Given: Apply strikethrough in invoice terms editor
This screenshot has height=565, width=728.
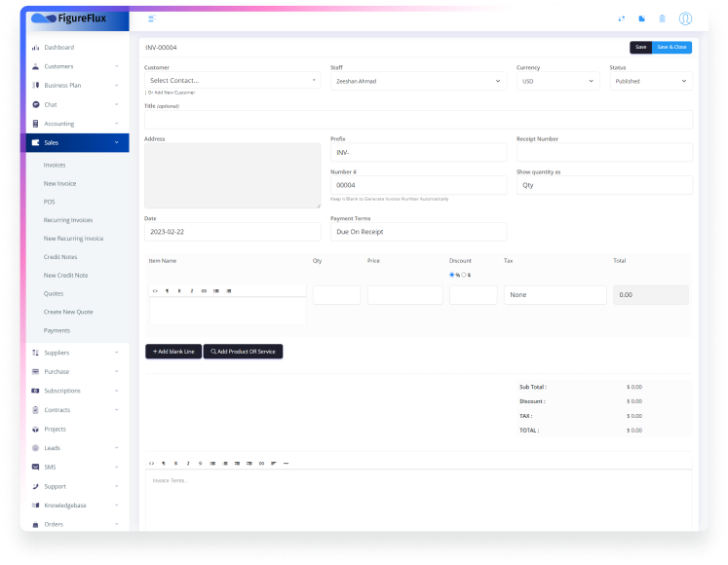Looking at the screenshot, I should [200, 464].
